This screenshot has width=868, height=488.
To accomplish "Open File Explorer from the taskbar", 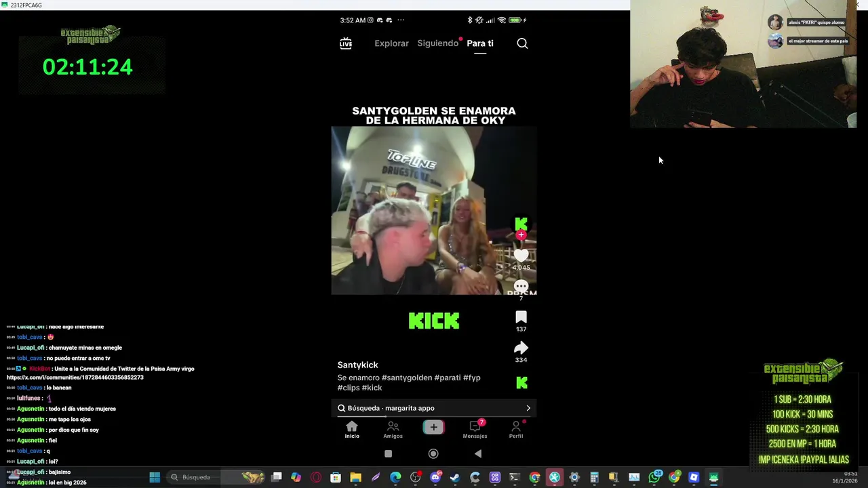I will click(355, 477).
